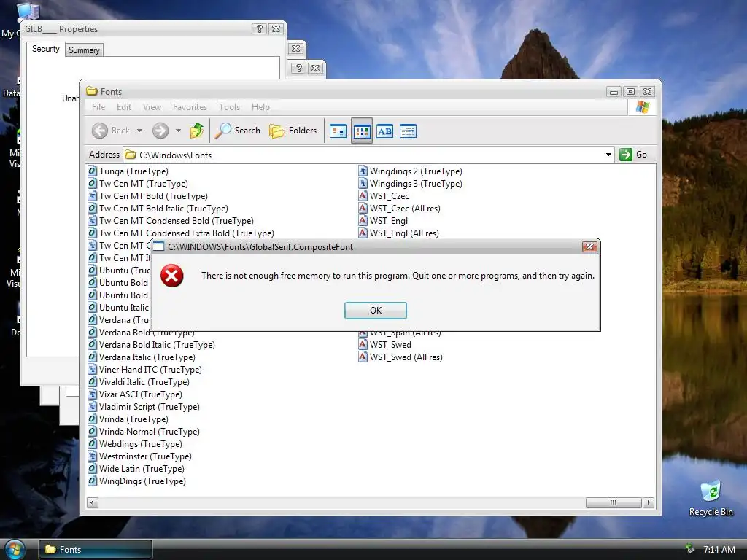Click the Forward arrow icon
This screenshot has height=560, width=747.
click(x=160, y=131)
